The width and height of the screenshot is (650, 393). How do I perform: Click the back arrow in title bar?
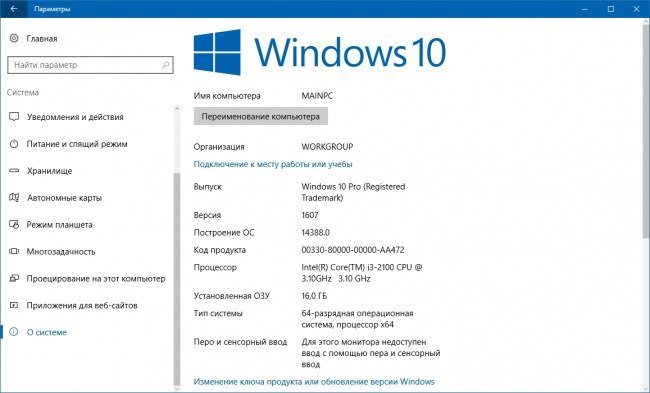point(14,9)
